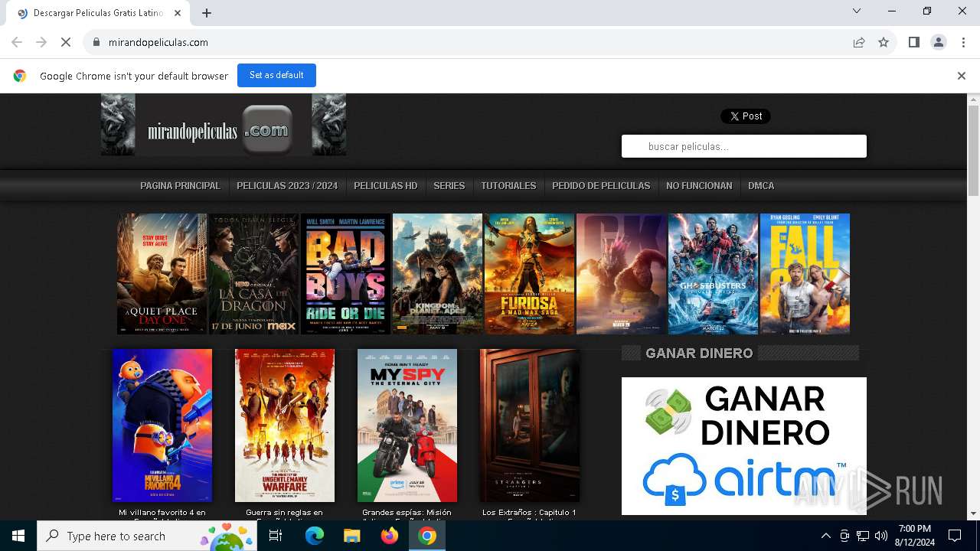980x551 pixels.
Task: Open Windows Start menu
Action: click(18, 536)
